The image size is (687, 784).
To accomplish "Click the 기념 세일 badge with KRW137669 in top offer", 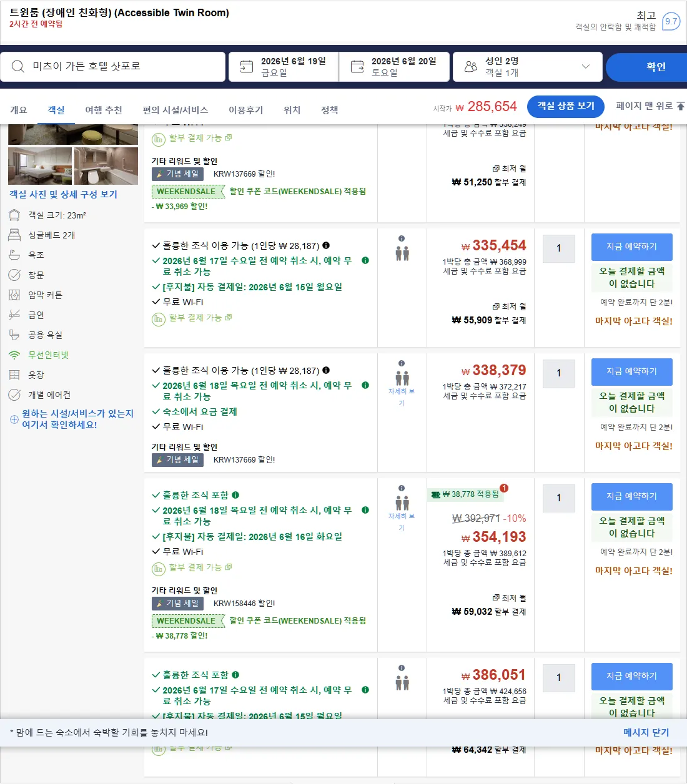I will [x=177, y=174].
